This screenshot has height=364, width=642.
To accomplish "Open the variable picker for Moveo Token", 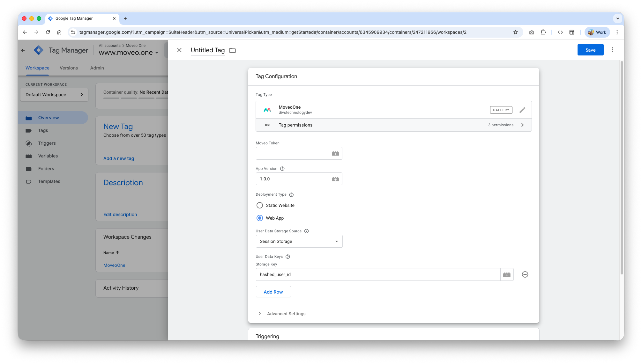I will pyautogui.click(x=335, y=154).
